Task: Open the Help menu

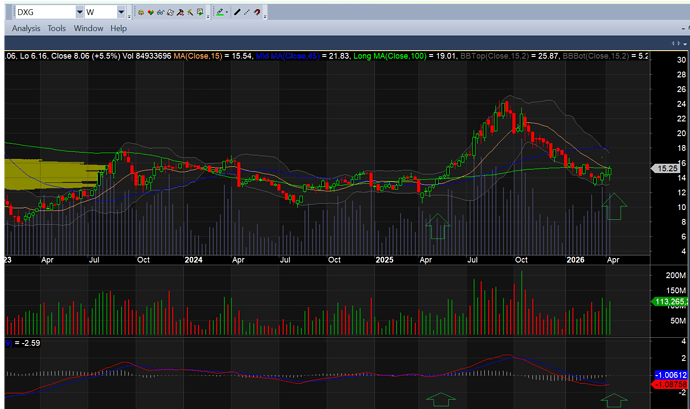Action: point(119,28)
